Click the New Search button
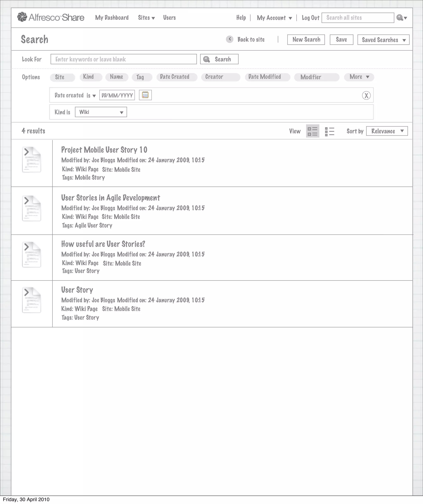This screenshot has height=504, width=423. (306, 40)
